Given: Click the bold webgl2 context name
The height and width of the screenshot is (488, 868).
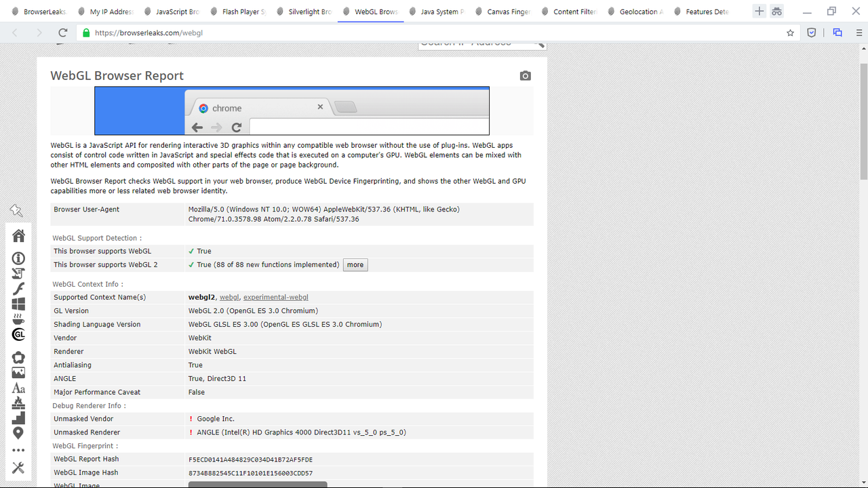Looking at the screenshot, I should [x=201, y=298].
